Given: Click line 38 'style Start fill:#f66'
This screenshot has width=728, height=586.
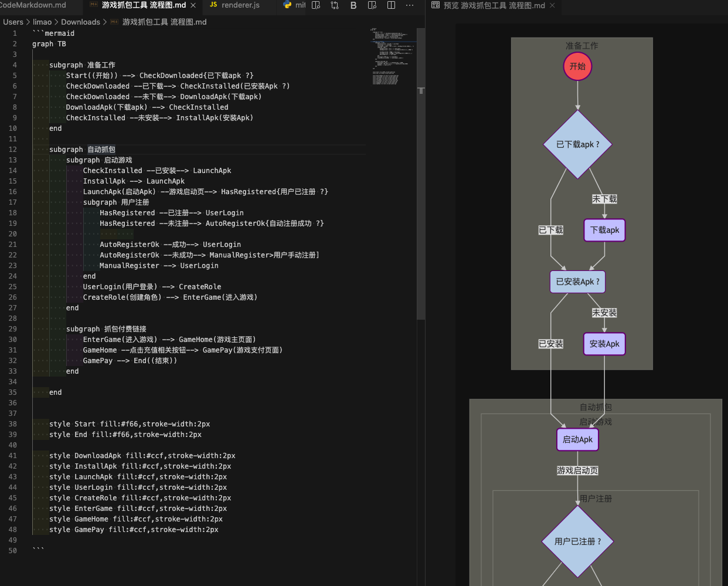Looking at the screenshot, I should (x=130, y=424).
